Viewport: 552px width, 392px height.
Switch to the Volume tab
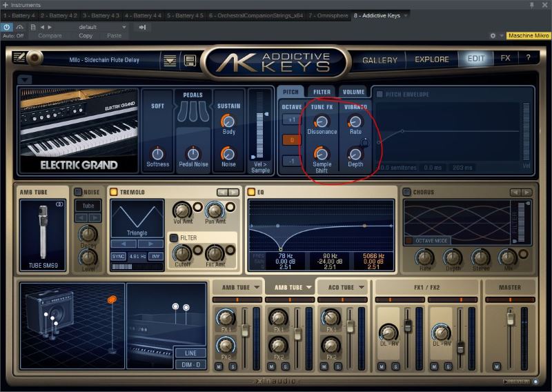click(353, 92)
